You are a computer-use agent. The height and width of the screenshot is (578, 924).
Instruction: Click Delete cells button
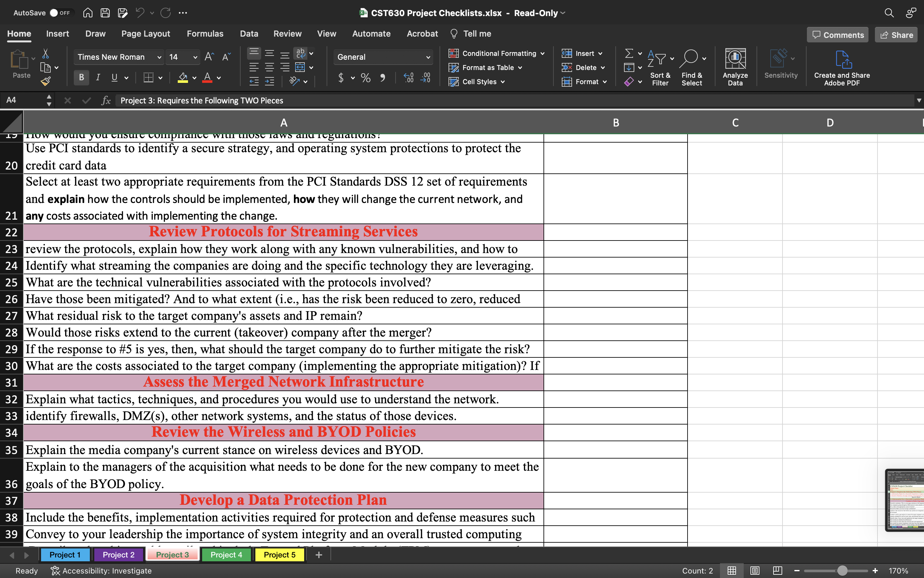(583, 68)
